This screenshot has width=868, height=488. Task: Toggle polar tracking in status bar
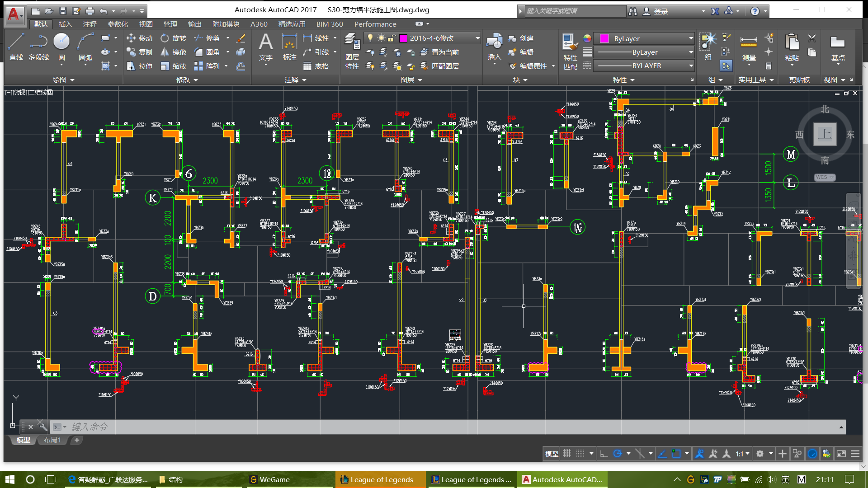tap(618, 454)
